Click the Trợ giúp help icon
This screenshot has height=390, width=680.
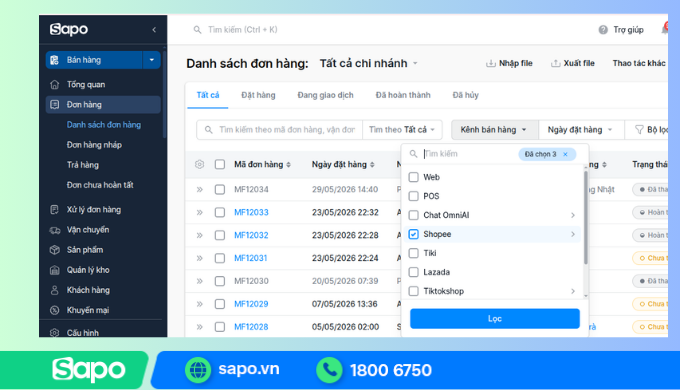point(603,29)
